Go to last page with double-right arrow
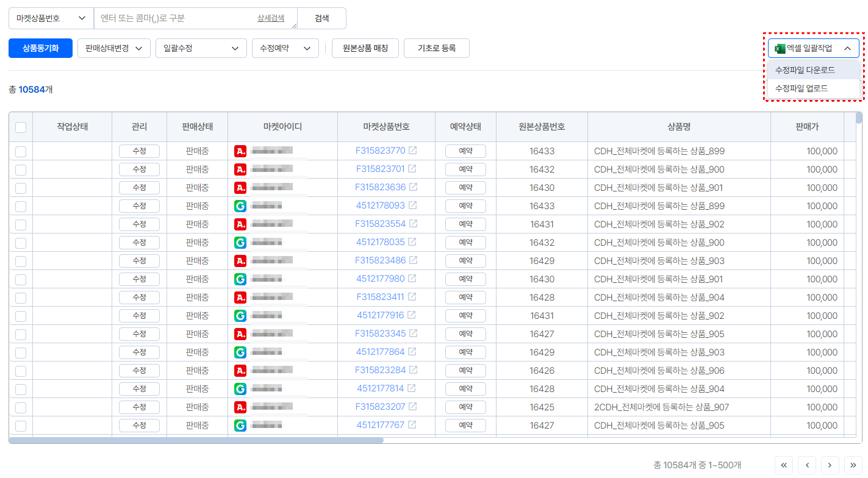Viewport: 868px width, 478px height. pos(853,465)
